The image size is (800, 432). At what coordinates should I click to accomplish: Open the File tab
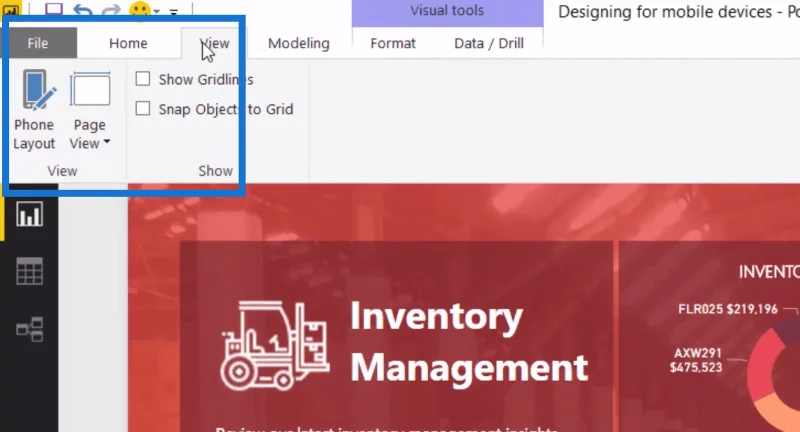coord(38,43)
